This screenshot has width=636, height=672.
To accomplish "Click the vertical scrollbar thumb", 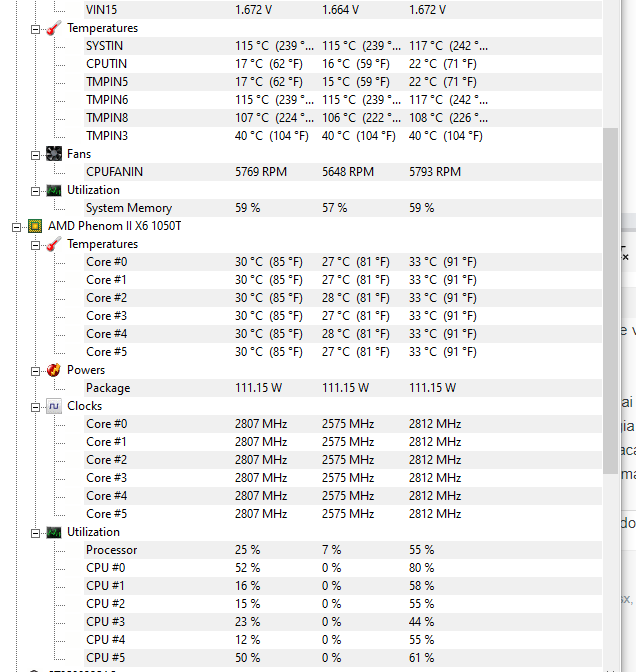I will coord(610,300).
